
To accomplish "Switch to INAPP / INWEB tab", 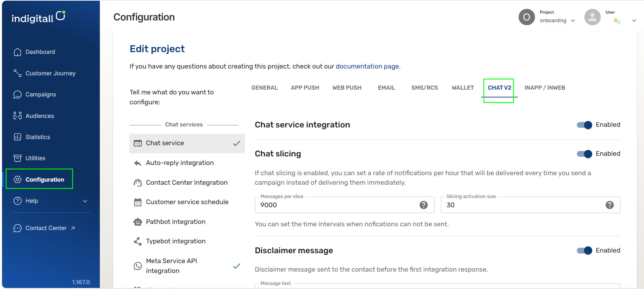I will point(545,88).
